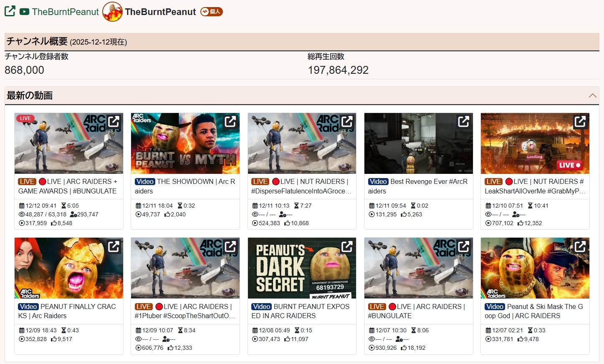Viewport: 604px width, 364px height.
Task: Open the #1Ptuber #ScoopTheShartOutO… stream title
Action: click(x=185, y=311)
